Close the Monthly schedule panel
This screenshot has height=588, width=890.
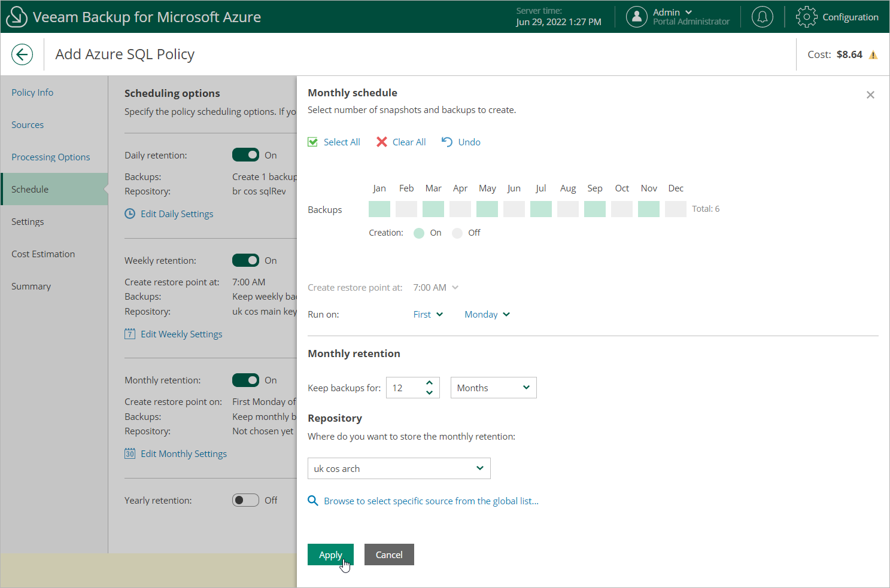870,95
